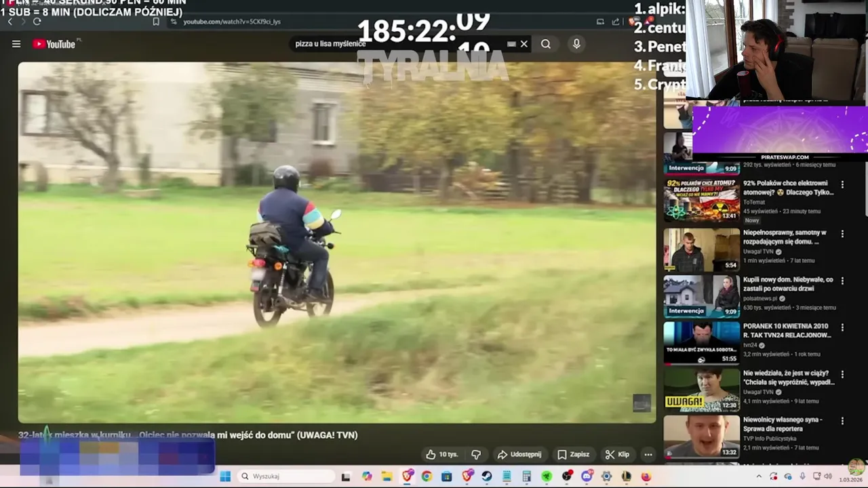Open the Niepełnosprawny, samotny video thumbnail 5:54
This screenshot has width=868, height=488.
click(701, 249)
